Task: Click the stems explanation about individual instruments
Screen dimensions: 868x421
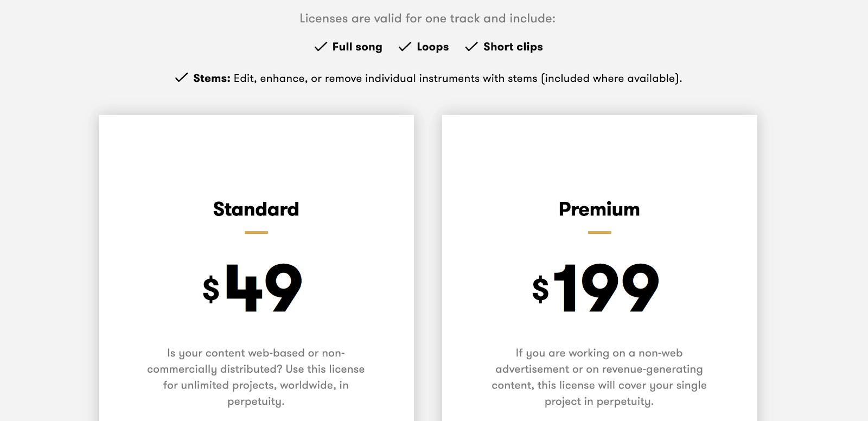Action: tap(458, 78)
